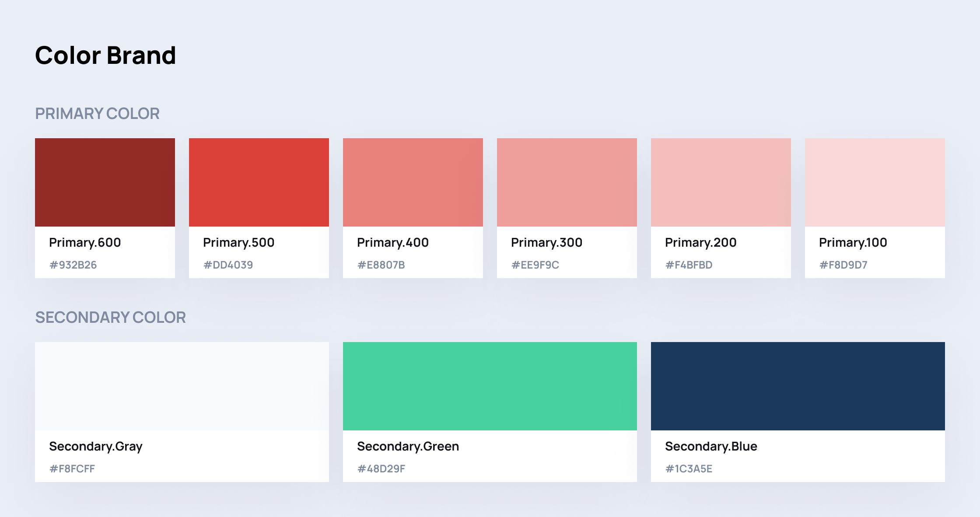This screenshot has width=980, height=517.
Task: Select the Secondary.Green name label
Action: 408,447
